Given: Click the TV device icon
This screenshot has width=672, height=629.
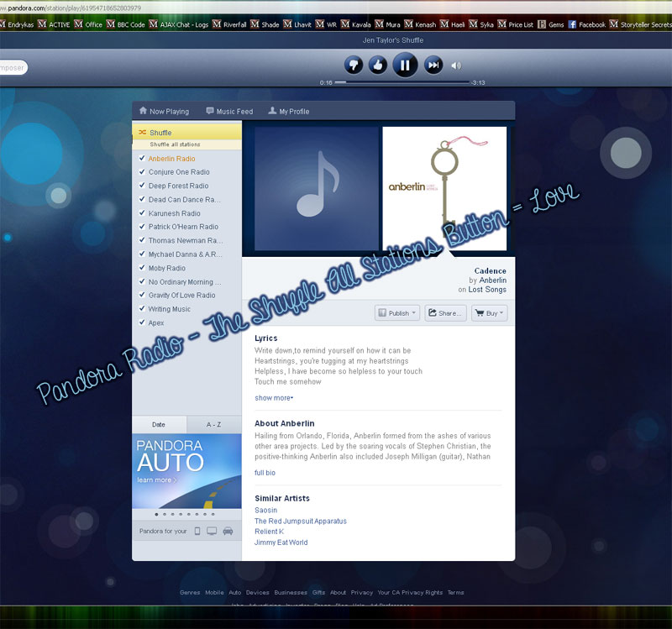Looking at the screenshot, I should coord(212,532).
